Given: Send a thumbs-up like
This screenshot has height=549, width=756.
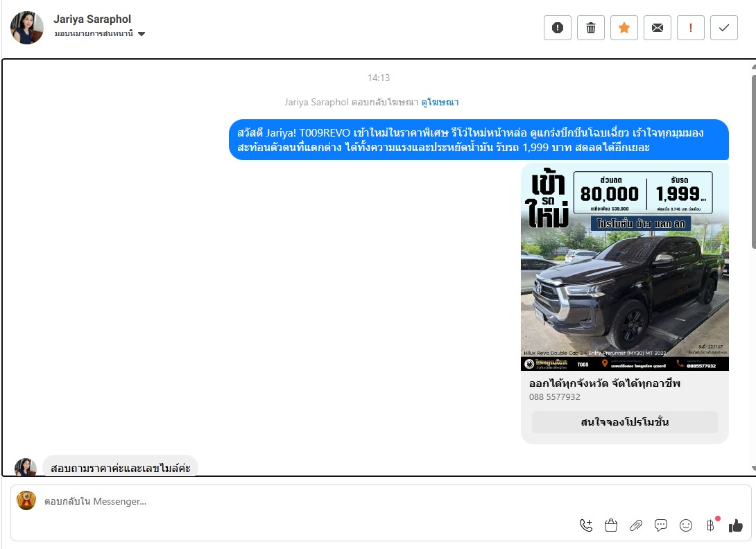Looking at the screenshot, I should [x=736, y=525].
